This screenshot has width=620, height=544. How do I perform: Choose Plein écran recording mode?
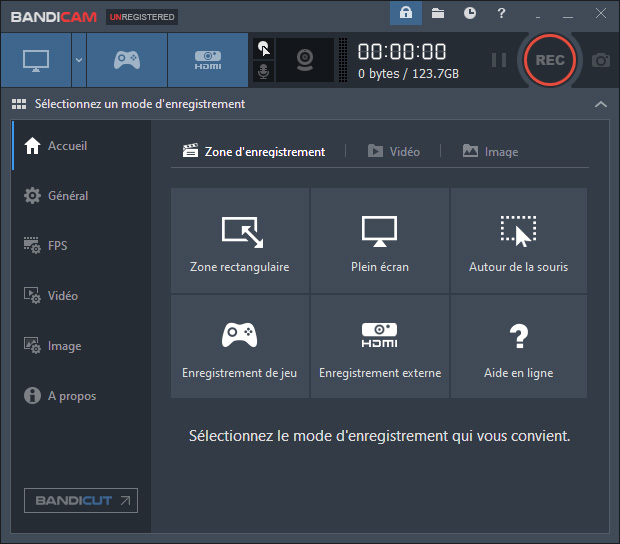(x=380, y=241)
